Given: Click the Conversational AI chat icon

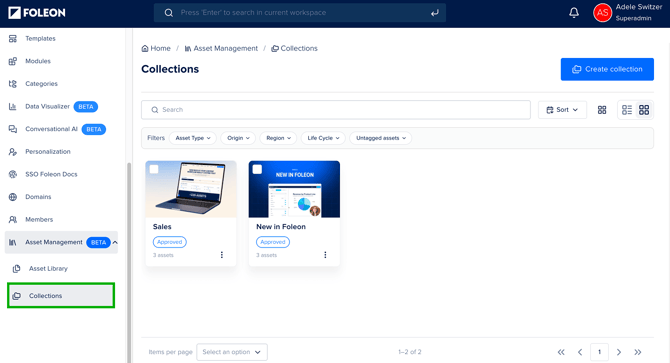Looking at the screenshot, I should click(13, 129).
